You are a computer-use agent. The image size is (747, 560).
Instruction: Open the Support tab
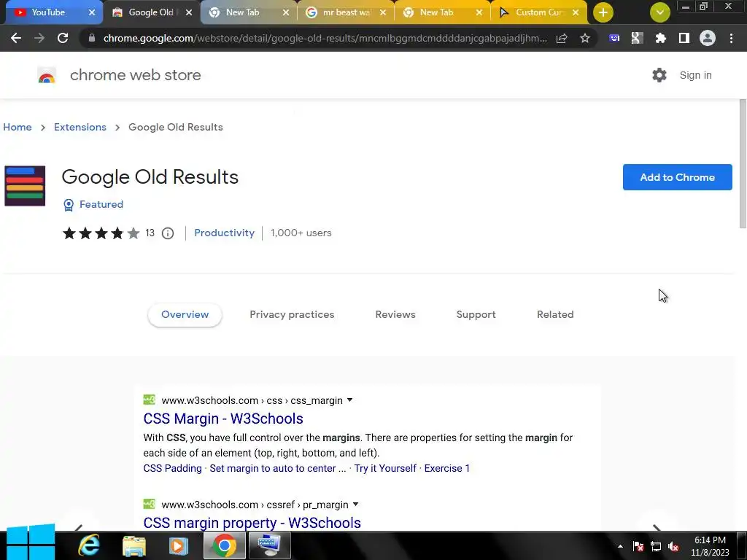(476, 315)
